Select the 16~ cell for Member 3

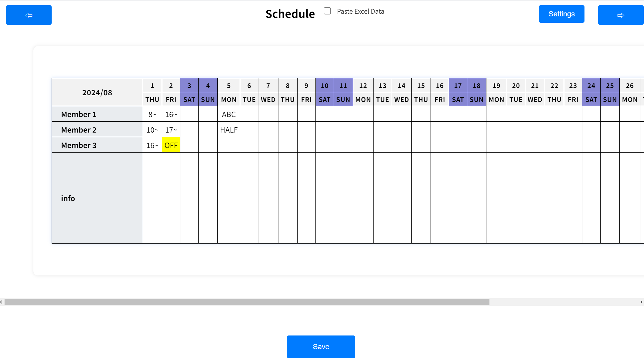coord(152,145)
